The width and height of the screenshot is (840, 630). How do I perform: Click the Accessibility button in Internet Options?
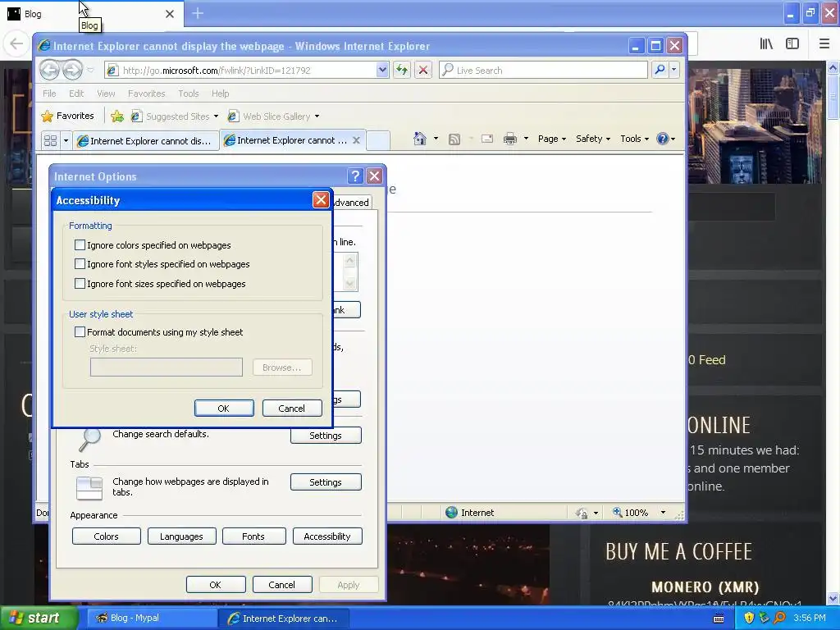327,536
